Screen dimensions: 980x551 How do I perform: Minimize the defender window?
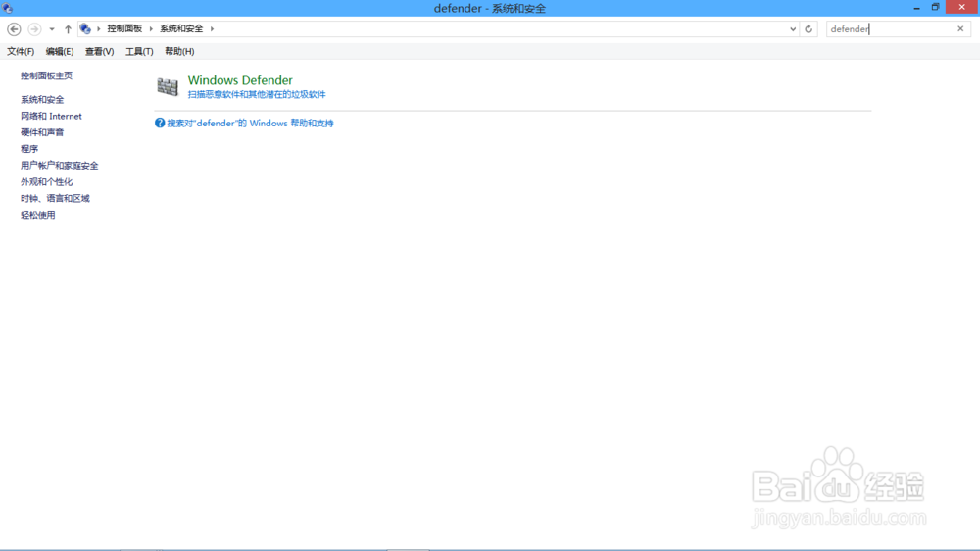tap(917, 8)
